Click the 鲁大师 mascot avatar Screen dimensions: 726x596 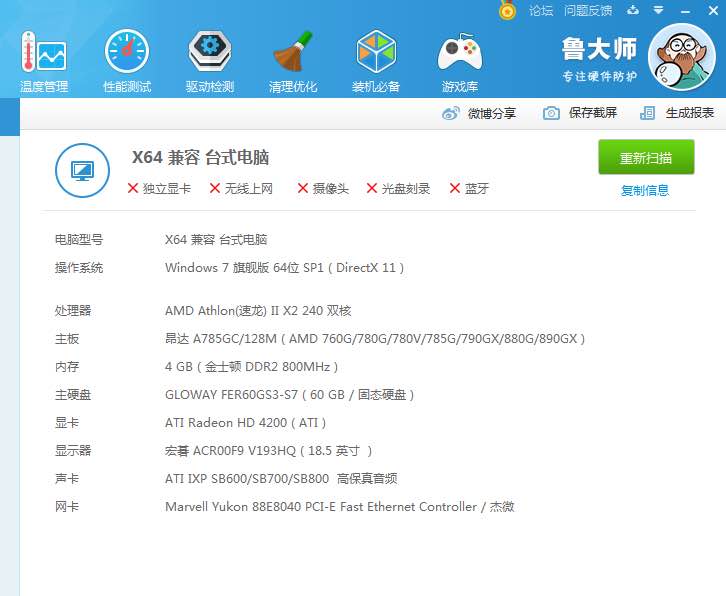click(x=682, y=57)
